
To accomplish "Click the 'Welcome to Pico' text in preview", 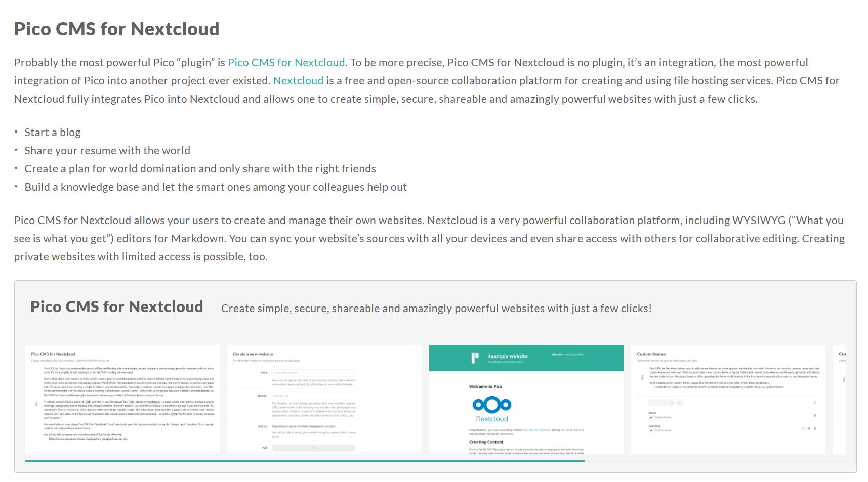I will 485,386.
